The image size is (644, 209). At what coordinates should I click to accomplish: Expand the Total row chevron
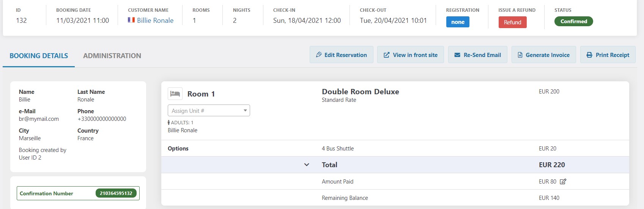307,165
